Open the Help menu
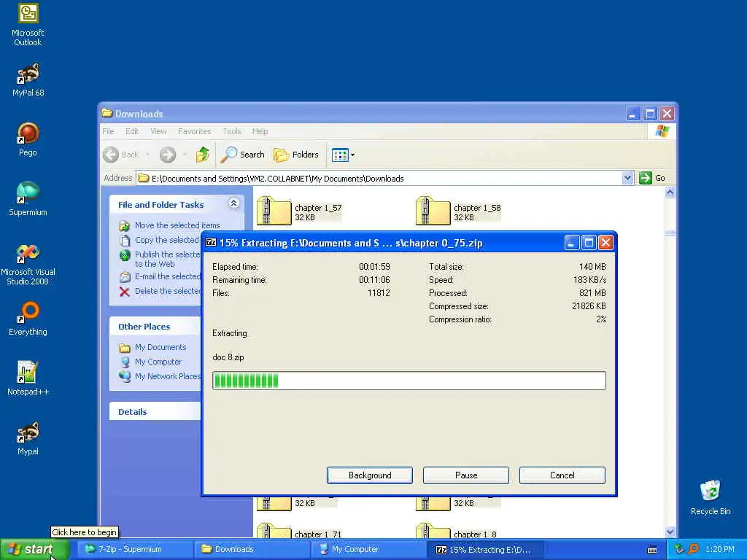The height and width of the screenshot is (560, 747). coord(260,131)
